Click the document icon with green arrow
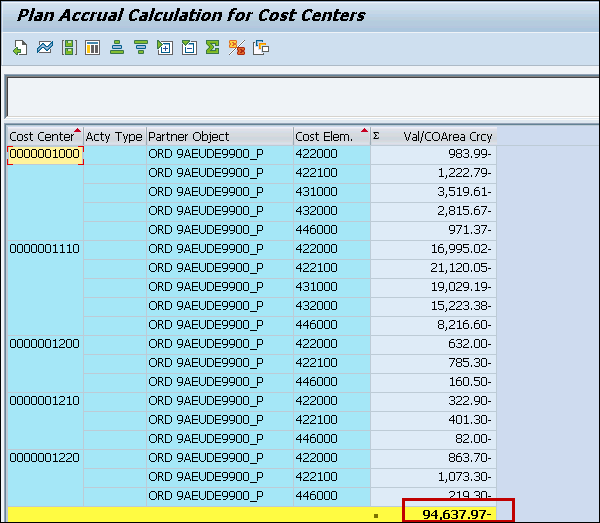The image size is (600, 523). [x=20, y=47]
